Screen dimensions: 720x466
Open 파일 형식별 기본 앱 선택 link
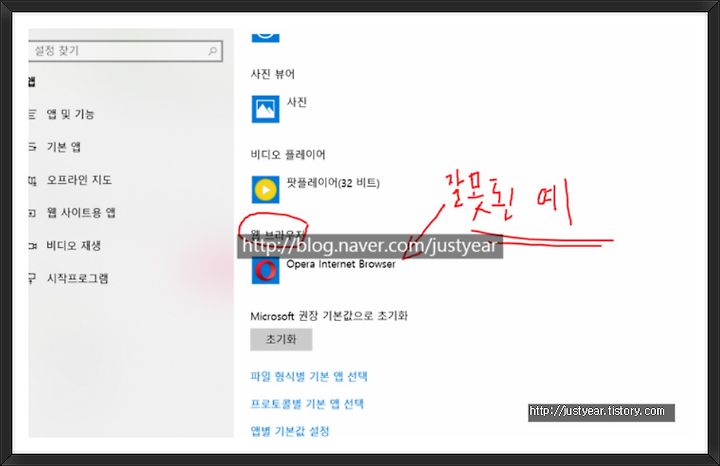click(x=309, y=376)
